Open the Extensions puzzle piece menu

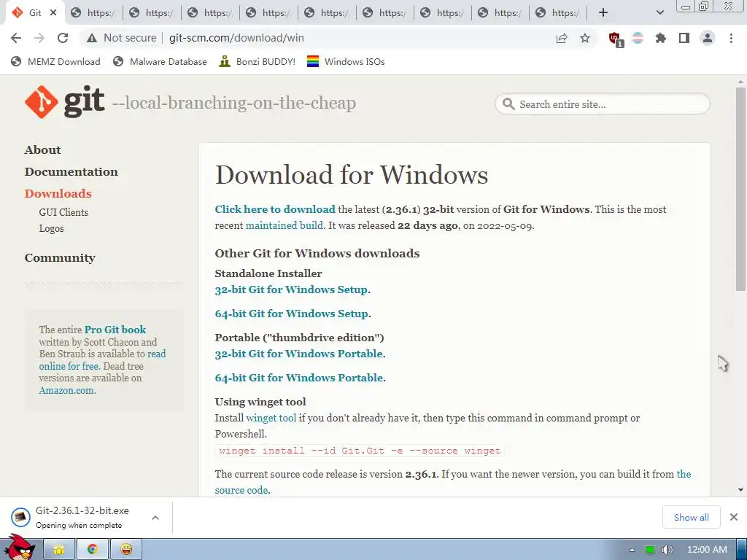[661, 38]
